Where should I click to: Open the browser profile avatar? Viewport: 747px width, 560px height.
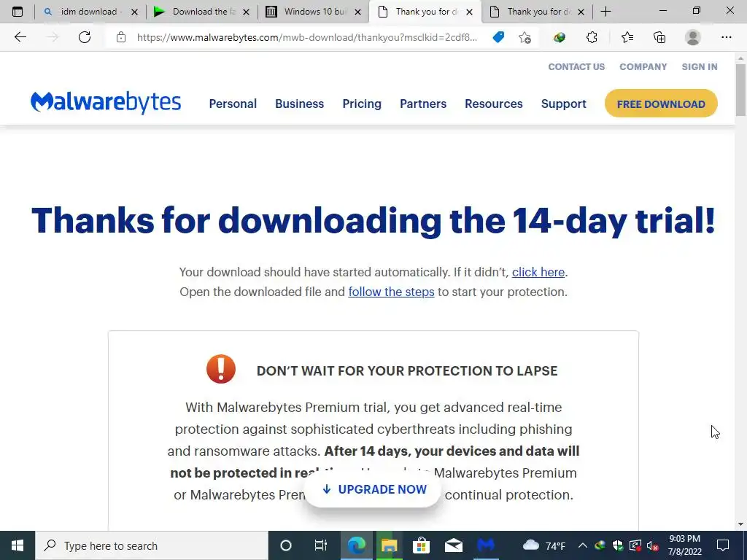click(x=693, y=37)
